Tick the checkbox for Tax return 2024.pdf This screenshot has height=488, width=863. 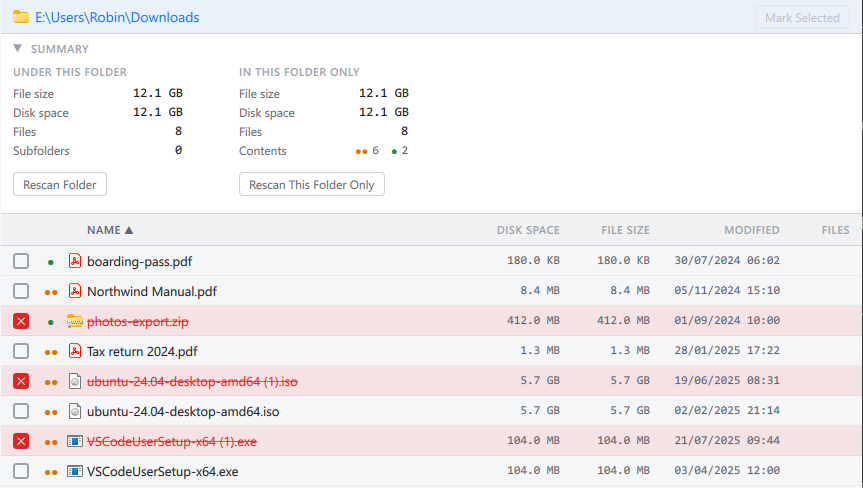tap(21, 350)
